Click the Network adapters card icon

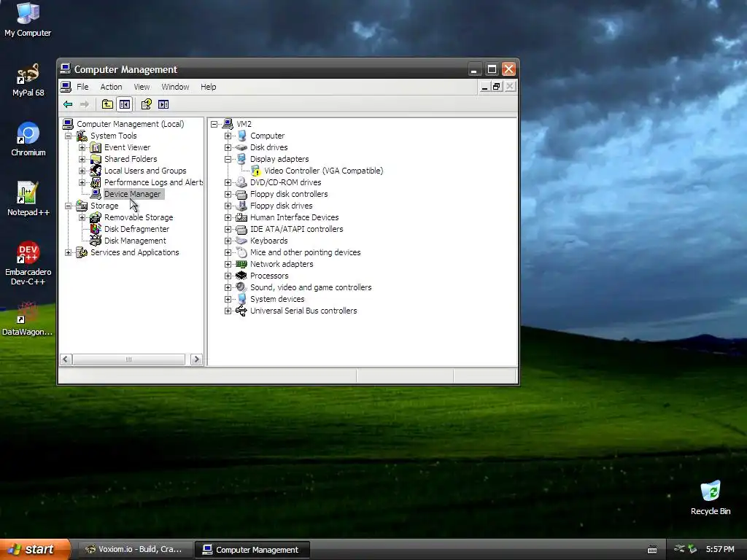(241, 264)
